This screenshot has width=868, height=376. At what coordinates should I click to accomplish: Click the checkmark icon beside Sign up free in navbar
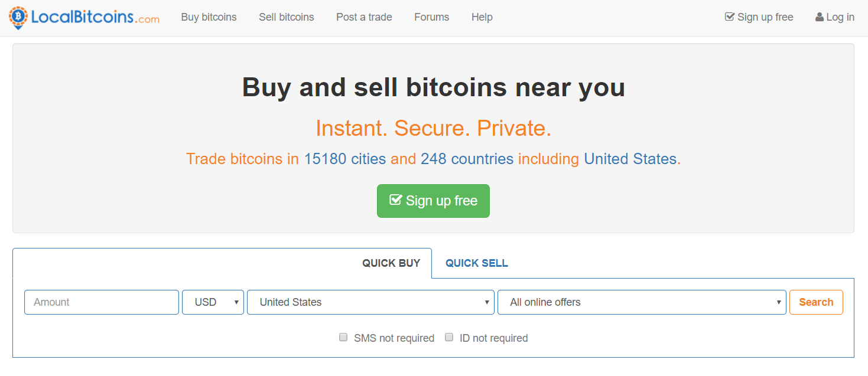[x=730, y=17]
